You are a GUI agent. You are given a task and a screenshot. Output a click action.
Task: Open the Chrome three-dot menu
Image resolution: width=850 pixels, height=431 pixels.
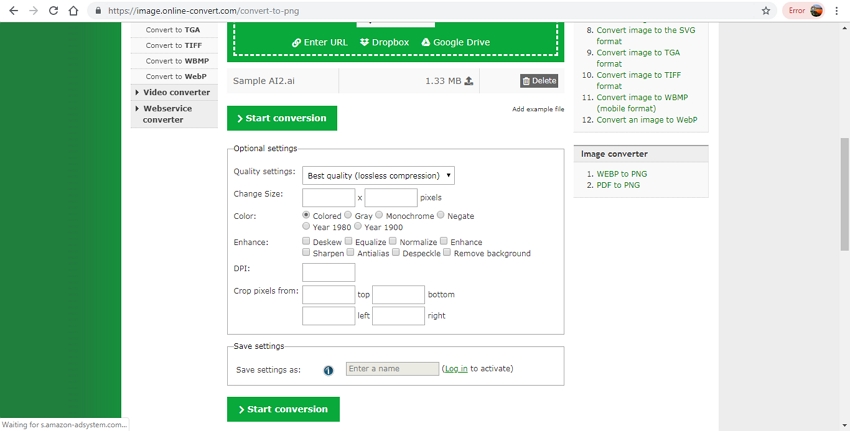(837, 11)
